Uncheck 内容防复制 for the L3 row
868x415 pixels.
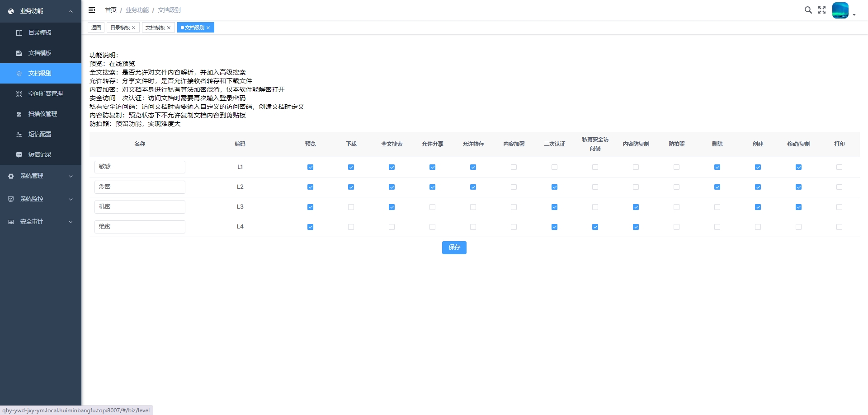click(x=636, y=207)
